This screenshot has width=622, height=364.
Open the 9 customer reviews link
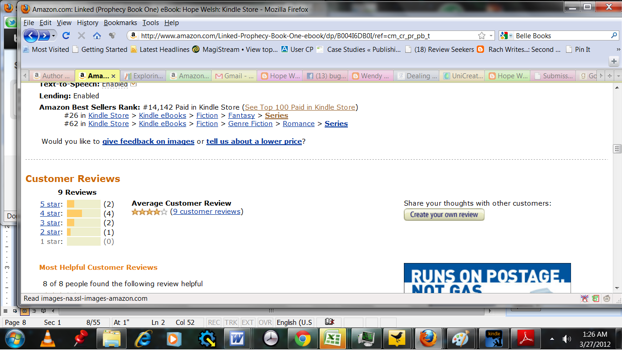tap(207, 212)
